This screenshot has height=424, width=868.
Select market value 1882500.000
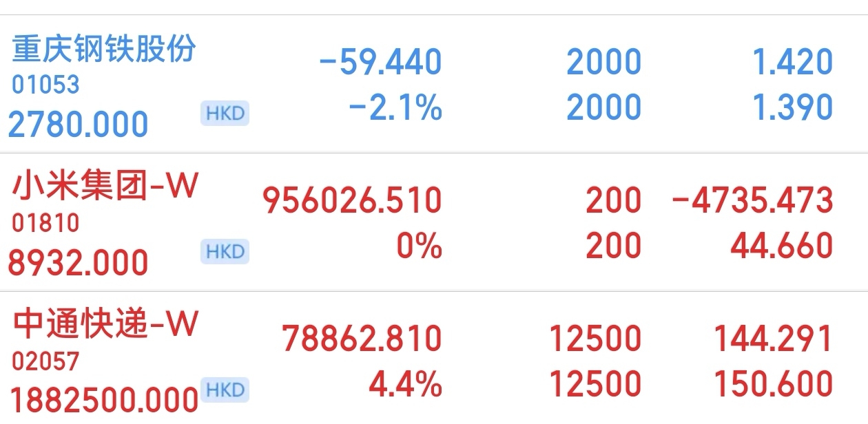[103, 401]
